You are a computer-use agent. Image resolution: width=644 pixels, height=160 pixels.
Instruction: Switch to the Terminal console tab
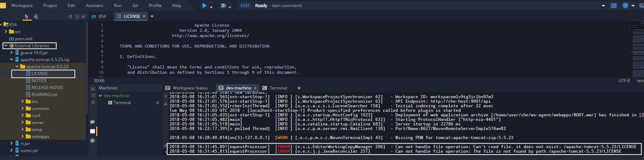[x=275, y=88]
